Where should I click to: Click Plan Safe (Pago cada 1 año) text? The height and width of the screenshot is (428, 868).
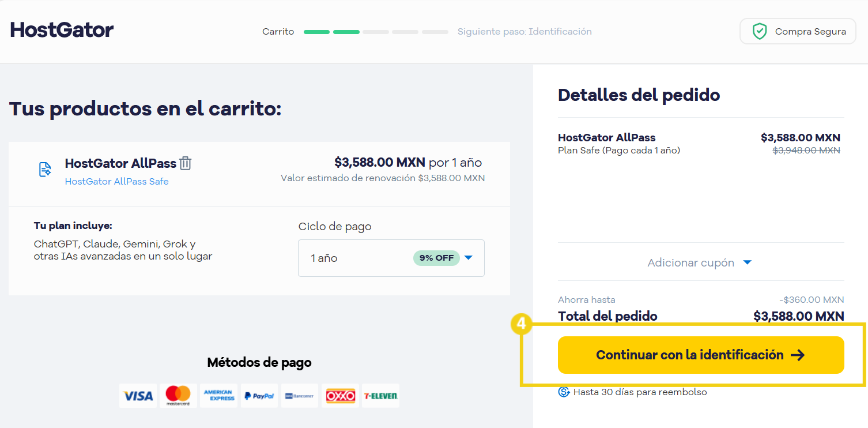pos(619,151)
